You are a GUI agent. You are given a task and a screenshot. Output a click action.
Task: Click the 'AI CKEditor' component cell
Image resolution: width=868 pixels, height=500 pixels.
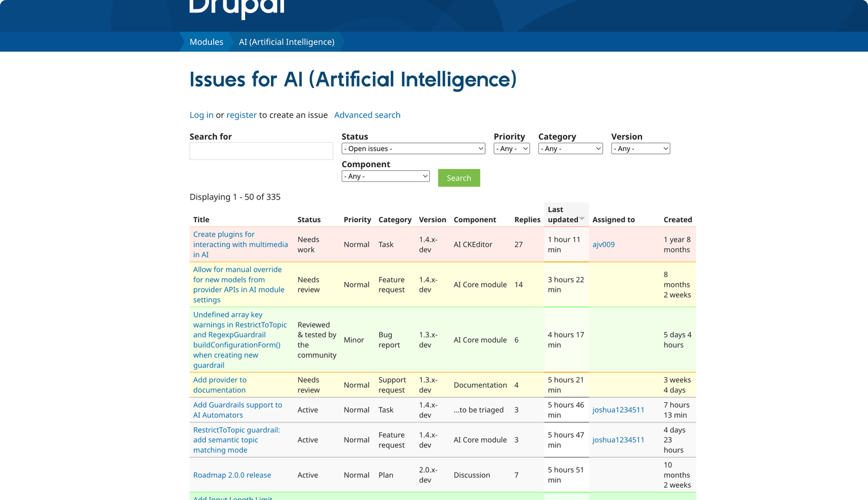(473, 245)
